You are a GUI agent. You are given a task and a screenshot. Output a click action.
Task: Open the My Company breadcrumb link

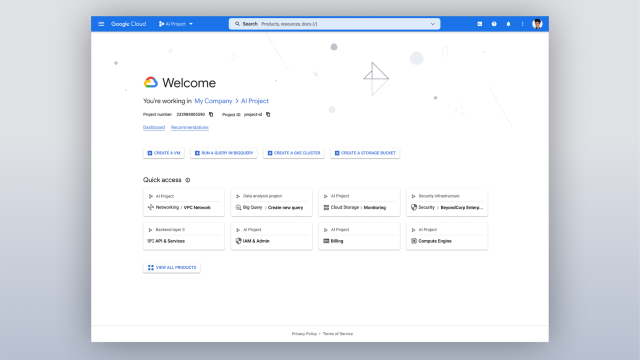(x=213, y=101)
